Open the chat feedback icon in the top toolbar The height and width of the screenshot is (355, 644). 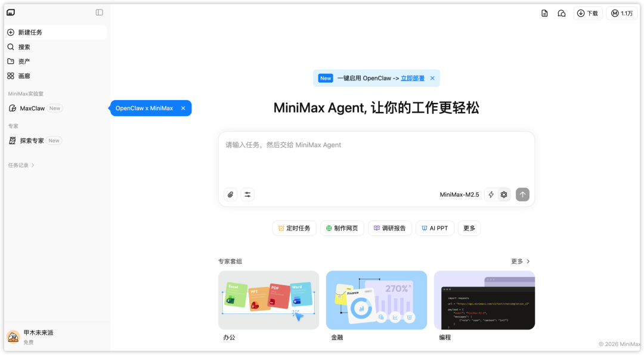[561, 13]
